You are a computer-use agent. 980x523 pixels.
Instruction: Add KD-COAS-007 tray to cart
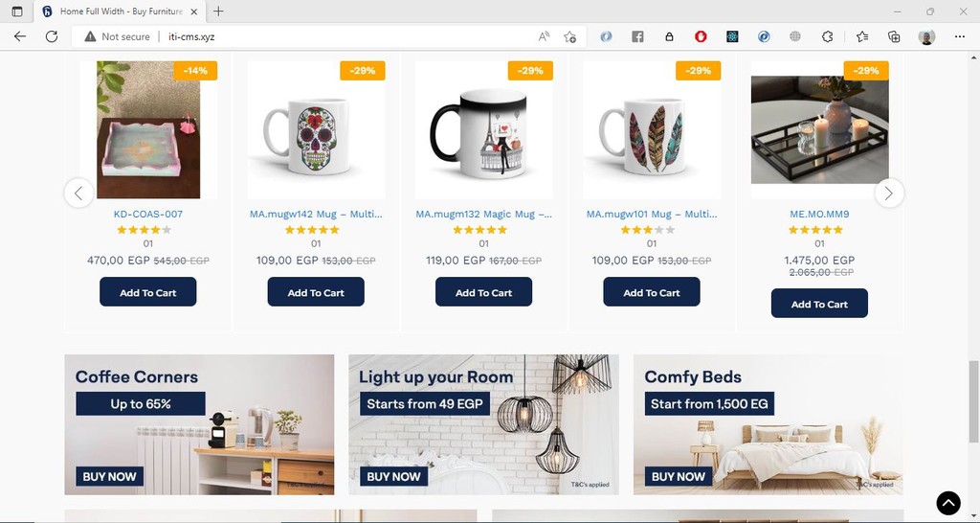148,292
